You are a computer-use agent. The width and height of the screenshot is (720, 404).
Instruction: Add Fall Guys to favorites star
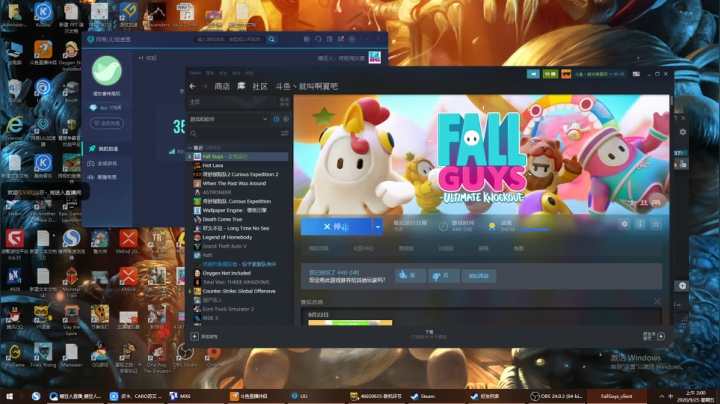(x=656, y=224)
